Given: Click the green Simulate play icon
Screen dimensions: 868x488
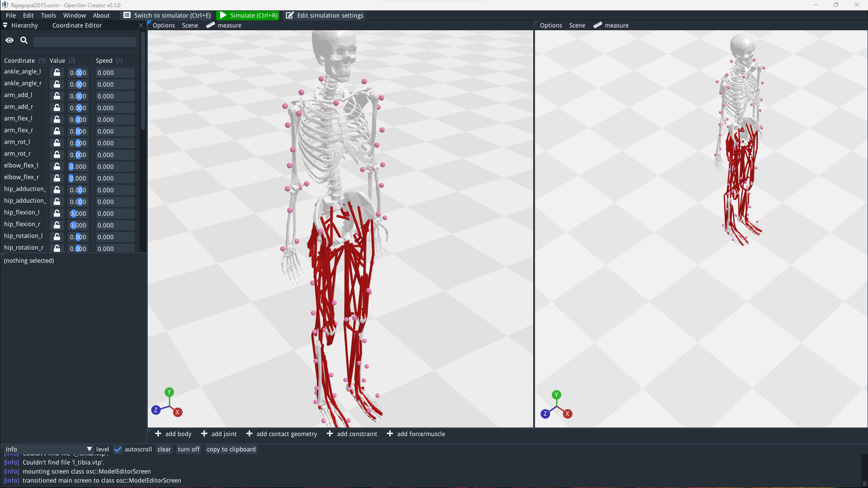Looking at the screenshot, I should (x=223, y=15).
